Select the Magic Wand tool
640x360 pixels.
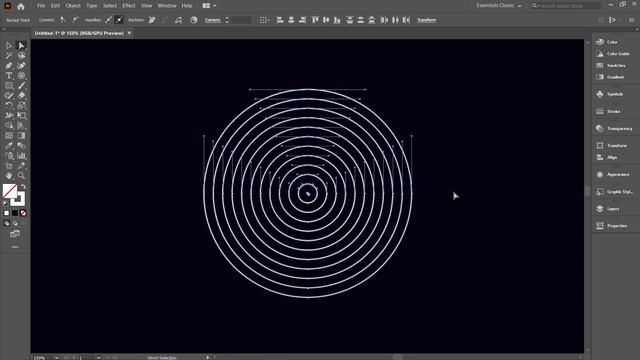[9, 56]
